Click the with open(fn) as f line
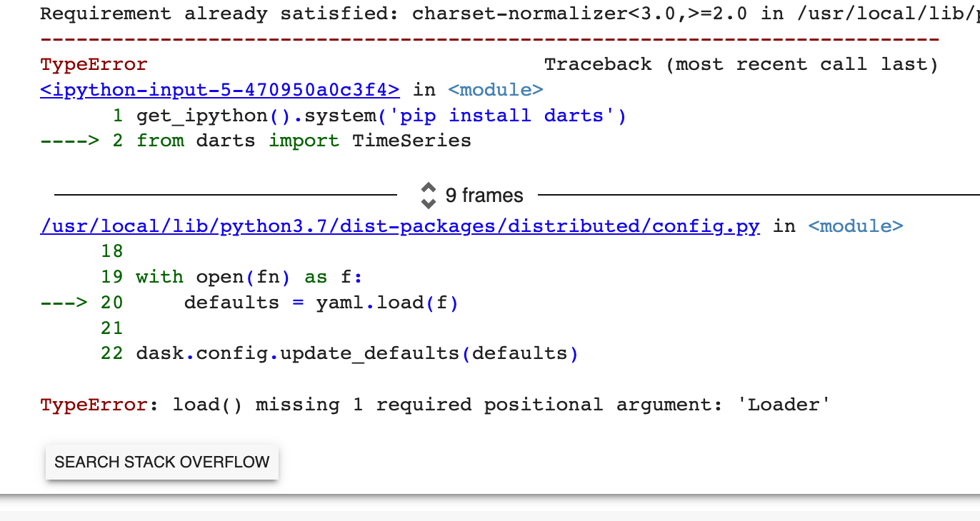This screenshot has height=521, width=980. 250,276
